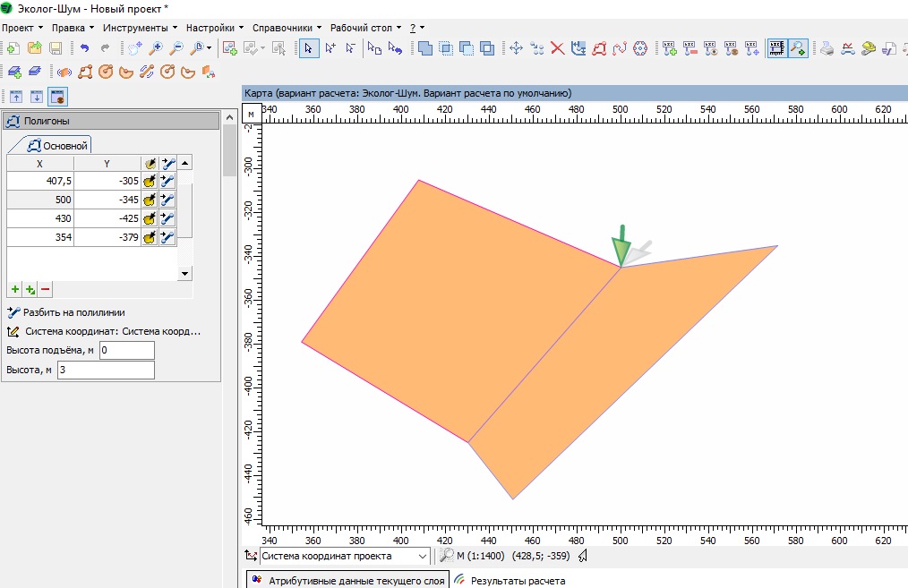Click the move object crossed-arrows icon
Viewport: 908px width, 588px height.
tap(516, 48)
